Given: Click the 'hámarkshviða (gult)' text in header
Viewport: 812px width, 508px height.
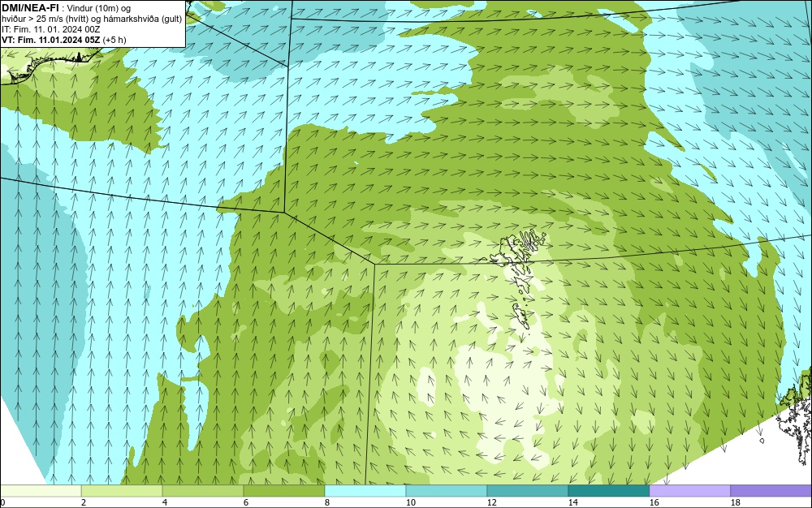Looking at the screenshot, I should click(x=144, y=19).
